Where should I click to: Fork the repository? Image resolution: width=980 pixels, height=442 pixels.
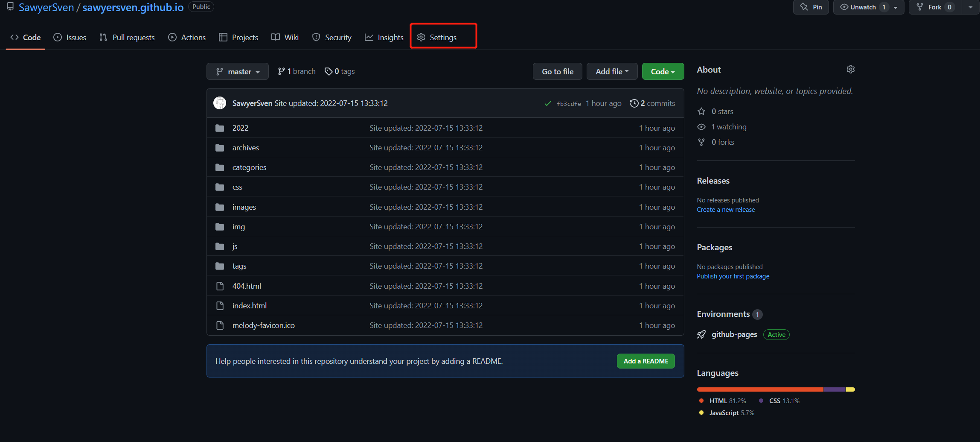tap(935, 7)
